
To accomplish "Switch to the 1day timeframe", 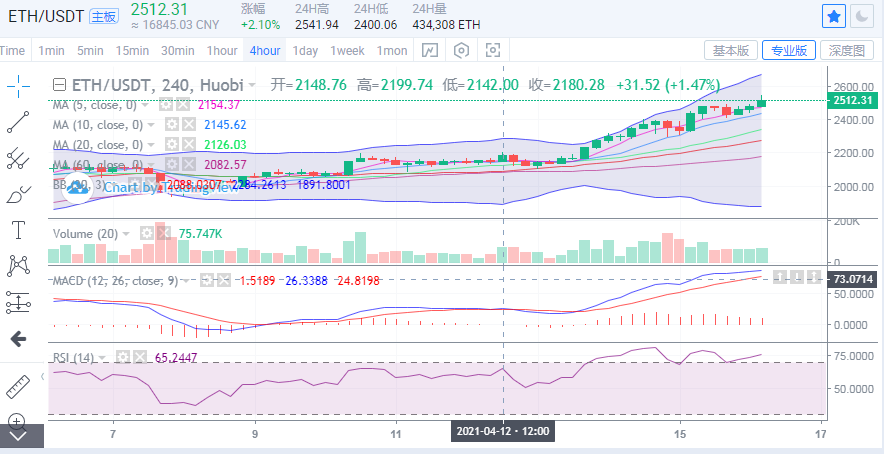I will pyautogui.click(x=305, y=50).
